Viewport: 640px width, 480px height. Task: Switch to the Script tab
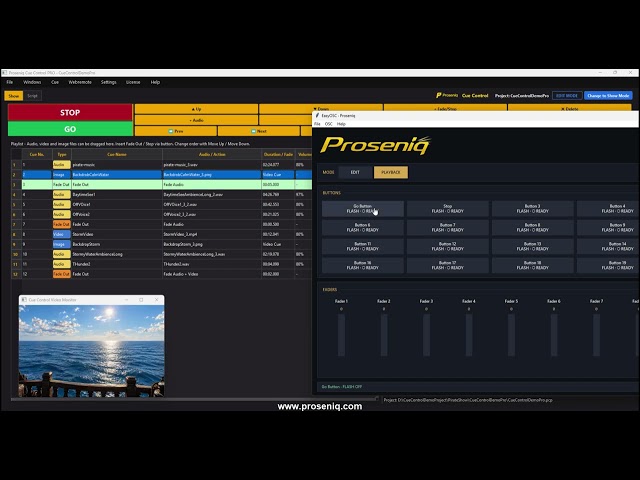click(32, 96)
